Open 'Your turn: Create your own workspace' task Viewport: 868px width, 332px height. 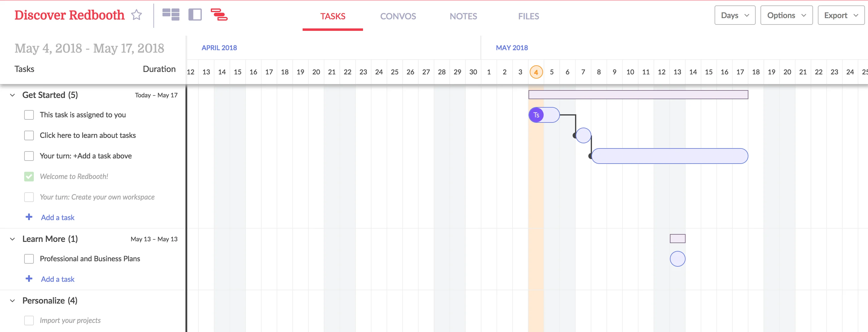tap(97, 197)
